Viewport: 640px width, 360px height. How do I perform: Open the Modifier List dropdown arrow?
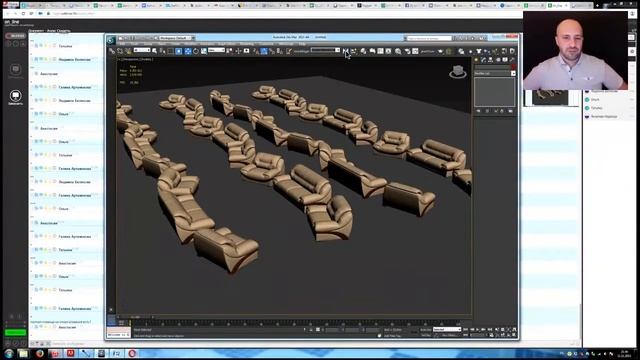[x=513, y=73]
